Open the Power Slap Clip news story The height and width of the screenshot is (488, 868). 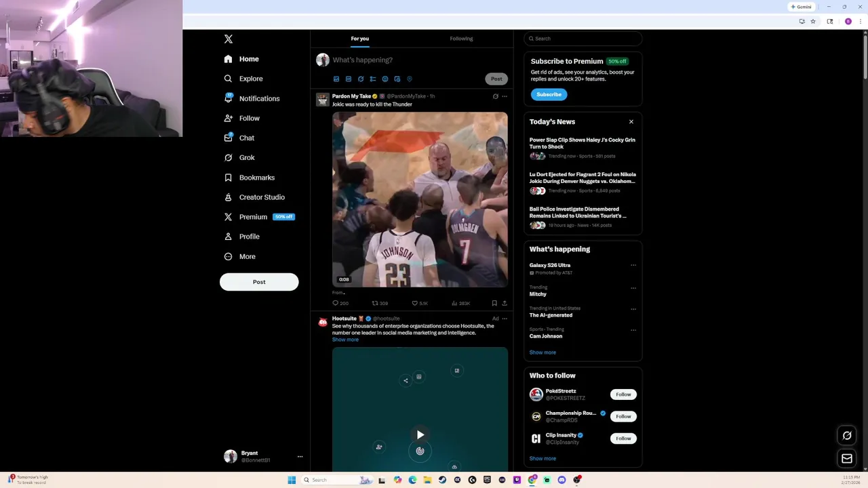(583, 148)
